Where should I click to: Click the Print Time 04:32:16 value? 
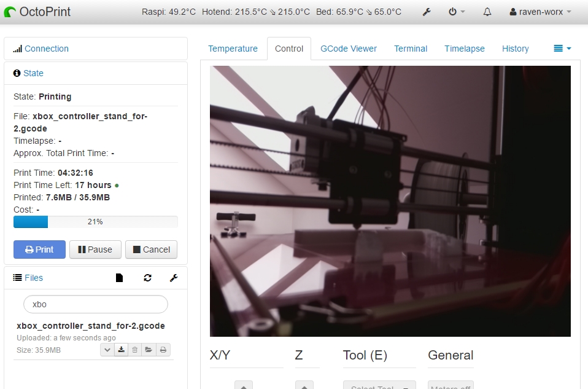pyautogui.click(x=75, y=173)
